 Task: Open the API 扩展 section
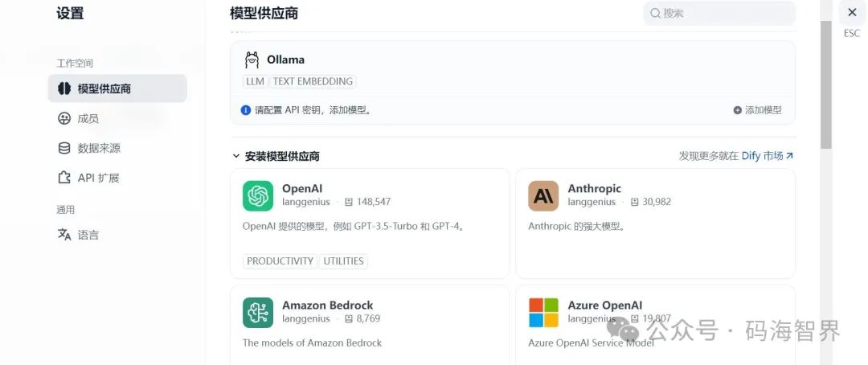pos(98,178)
